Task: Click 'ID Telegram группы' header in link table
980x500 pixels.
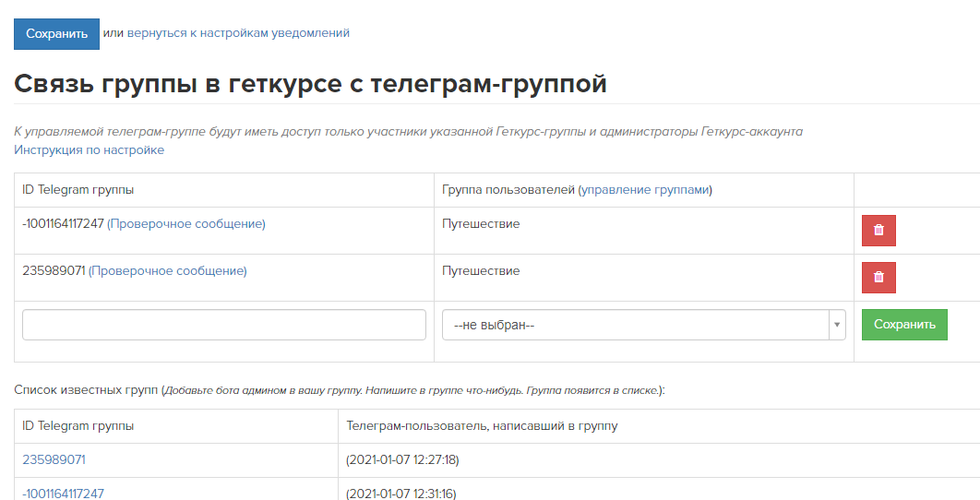Action: click(78, 190)
